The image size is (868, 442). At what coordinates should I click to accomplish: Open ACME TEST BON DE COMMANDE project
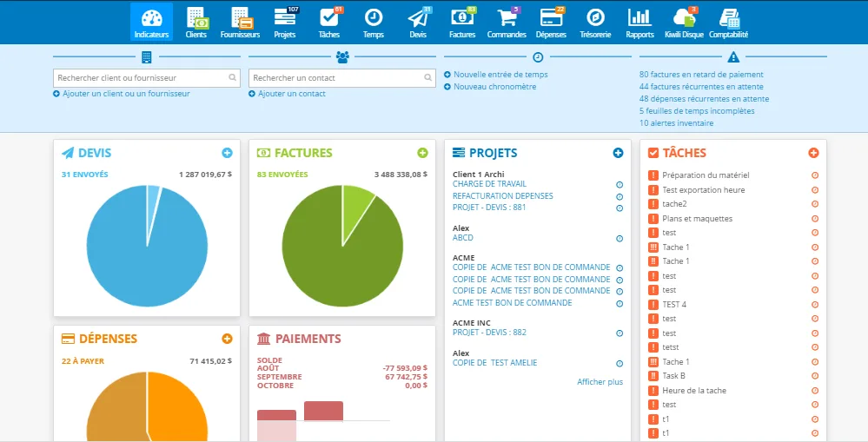pyautogui.click(x=512, y=302)
